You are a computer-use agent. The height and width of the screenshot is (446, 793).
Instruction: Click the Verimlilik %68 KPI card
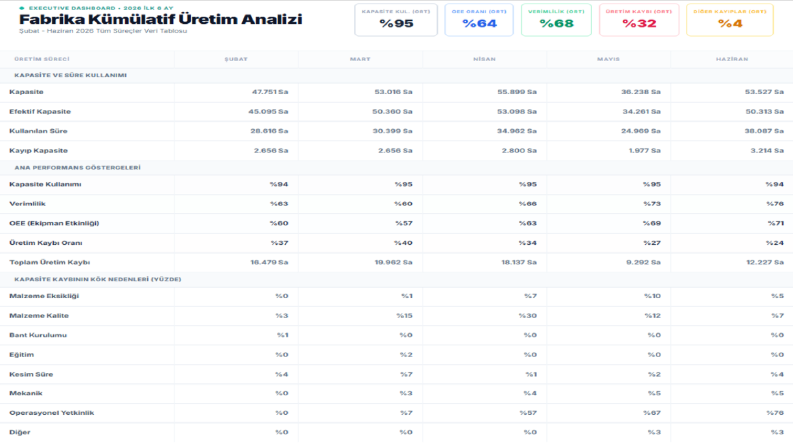[556, 20]
